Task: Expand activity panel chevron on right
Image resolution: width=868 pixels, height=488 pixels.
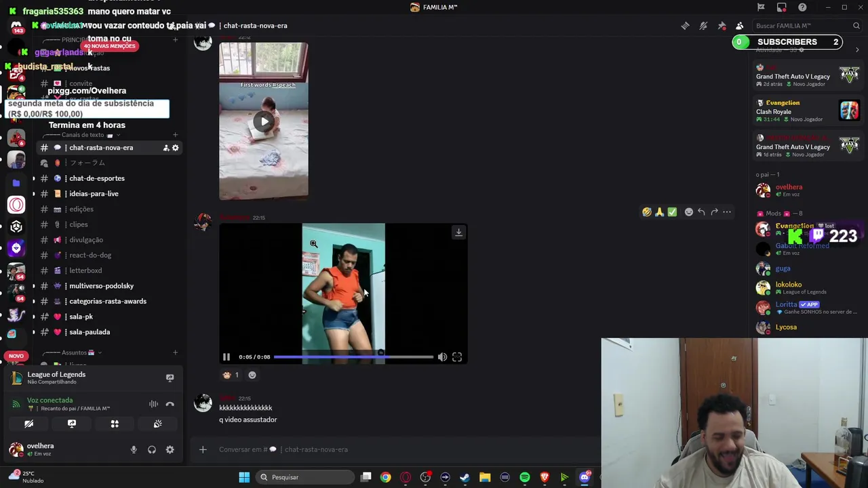Action: click(857, 50)
